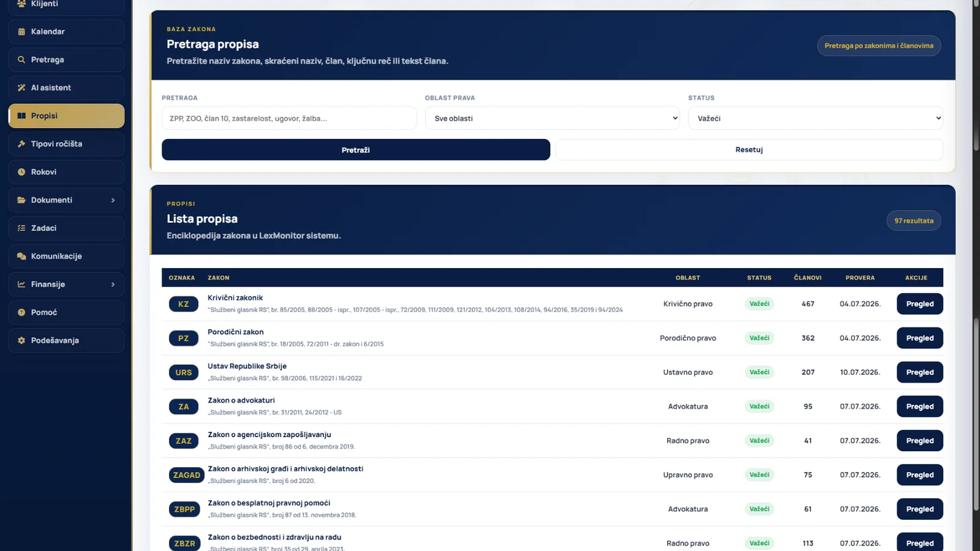The width and height of the screenshot is (980, 551).
Task: Open Pregled for Zakon o agencijskom zapošljavanju
Action: click(920, 441)
